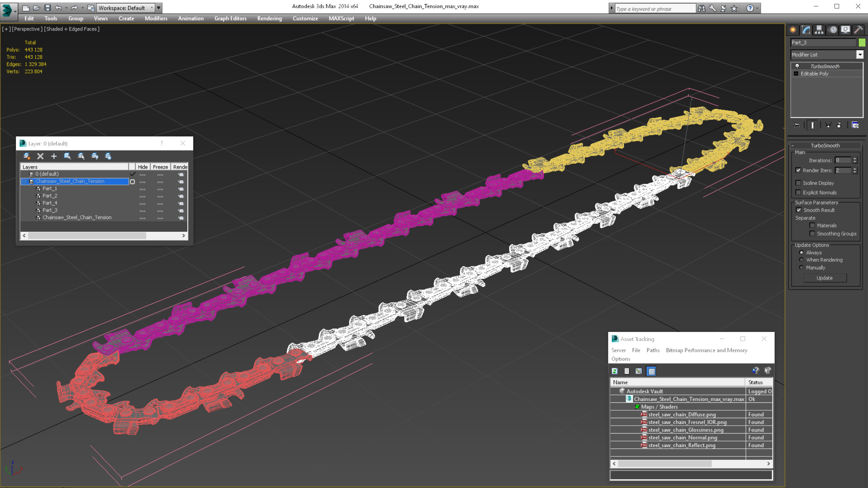Click Select Highlighted Objects and Layers icon
Screen dimensions: 868x488
click(x=68, y=156)
